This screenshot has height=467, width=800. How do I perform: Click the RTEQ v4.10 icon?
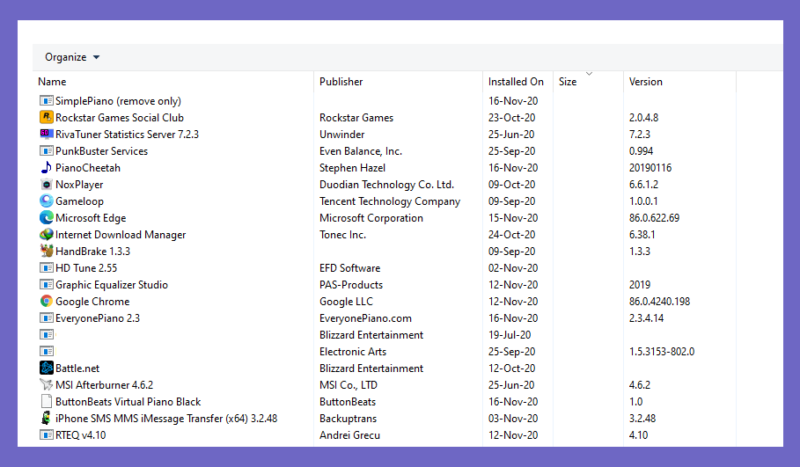pyautogui.click(x=46, y=435)
